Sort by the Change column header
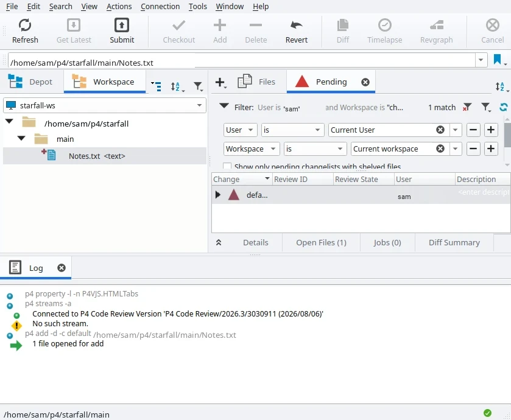The height and width of the screenshot is (420, 511). pos(241,179)
